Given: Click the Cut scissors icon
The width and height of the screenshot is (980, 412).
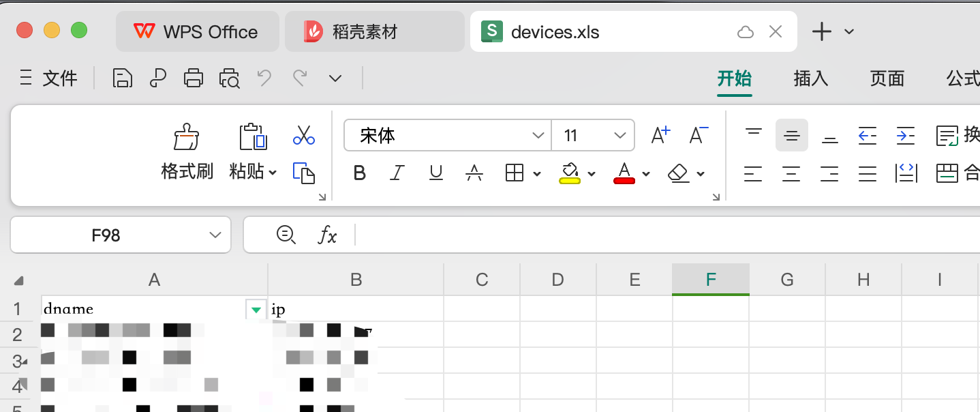Looking at the screenshot, I should (303, 135).
